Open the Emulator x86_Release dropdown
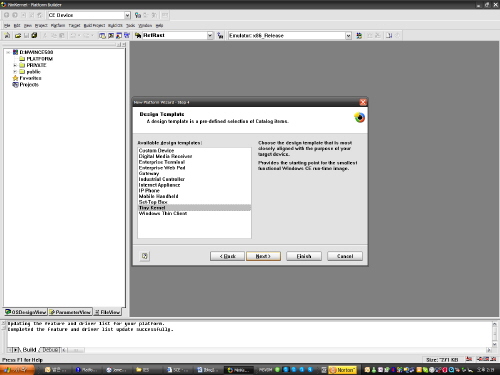 (x=348, y=36)
